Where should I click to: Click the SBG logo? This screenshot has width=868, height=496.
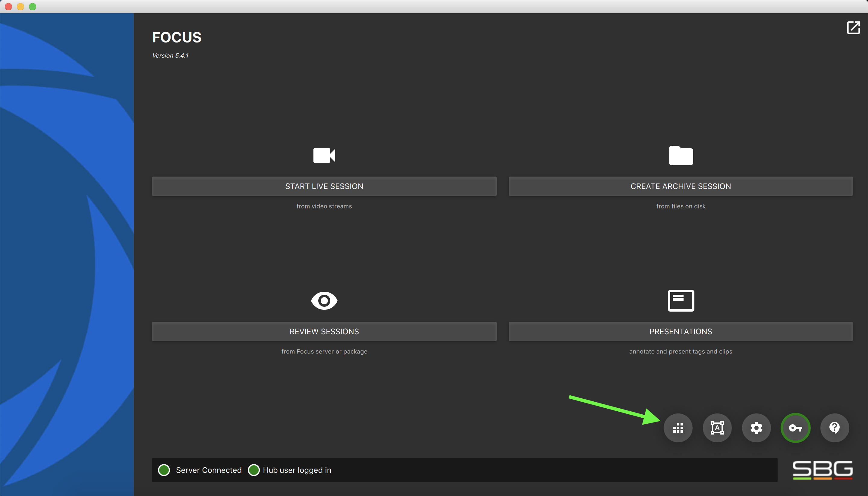coord(823,470)
